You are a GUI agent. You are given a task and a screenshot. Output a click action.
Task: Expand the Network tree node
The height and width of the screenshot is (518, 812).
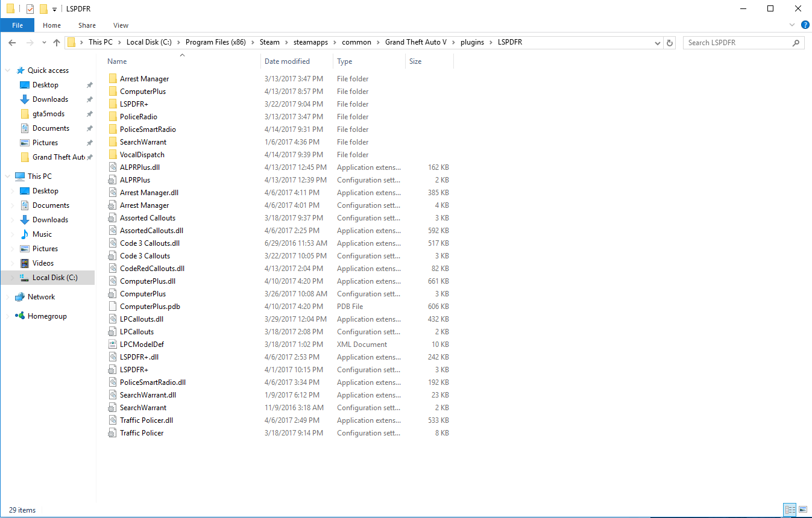click(8, 297)
